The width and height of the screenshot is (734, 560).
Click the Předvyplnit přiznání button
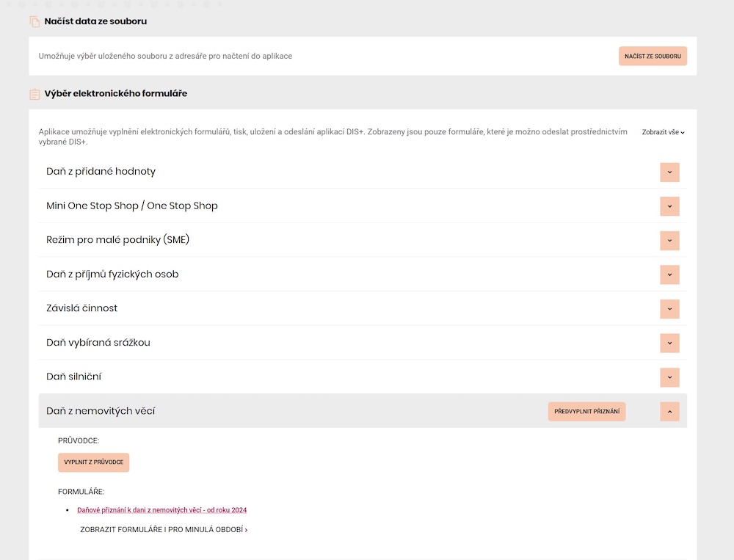(x=586, y=412)
